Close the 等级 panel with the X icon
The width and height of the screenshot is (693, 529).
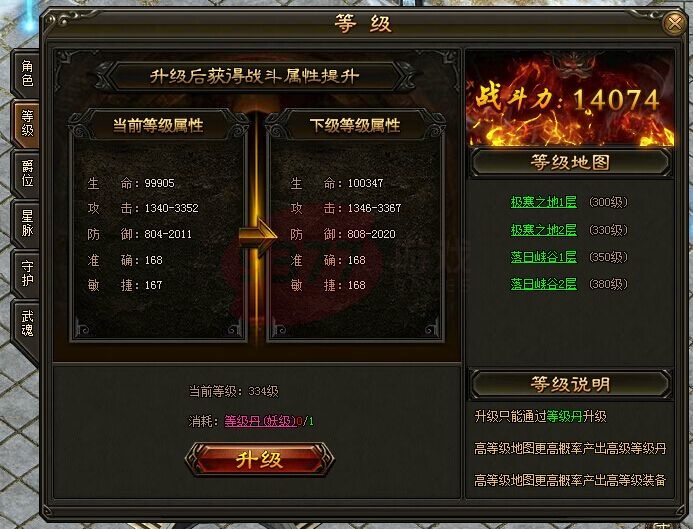[x=674, y=22]
